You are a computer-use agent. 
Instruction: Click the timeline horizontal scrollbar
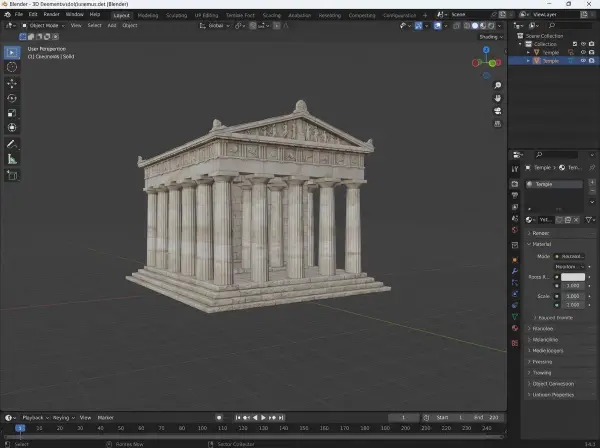click(253, 437)
